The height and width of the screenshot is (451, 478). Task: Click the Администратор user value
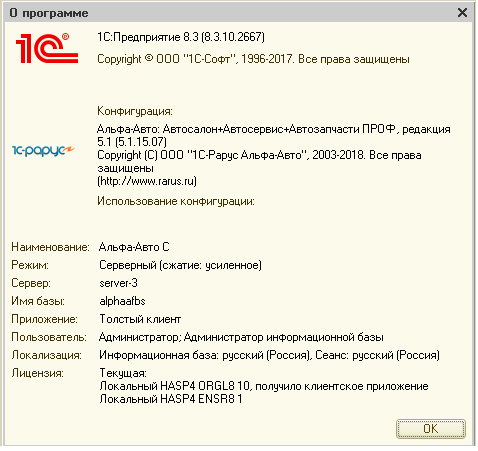tap(241, 337)
